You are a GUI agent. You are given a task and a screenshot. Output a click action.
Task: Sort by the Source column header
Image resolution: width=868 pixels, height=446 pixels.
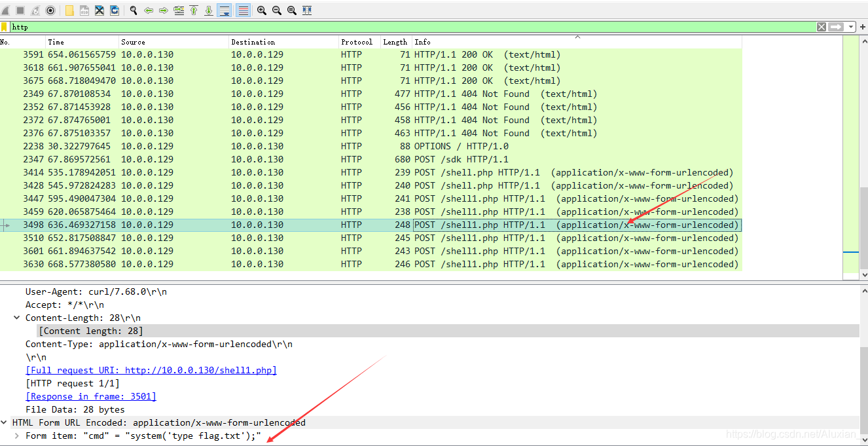[x=174, y=42]
